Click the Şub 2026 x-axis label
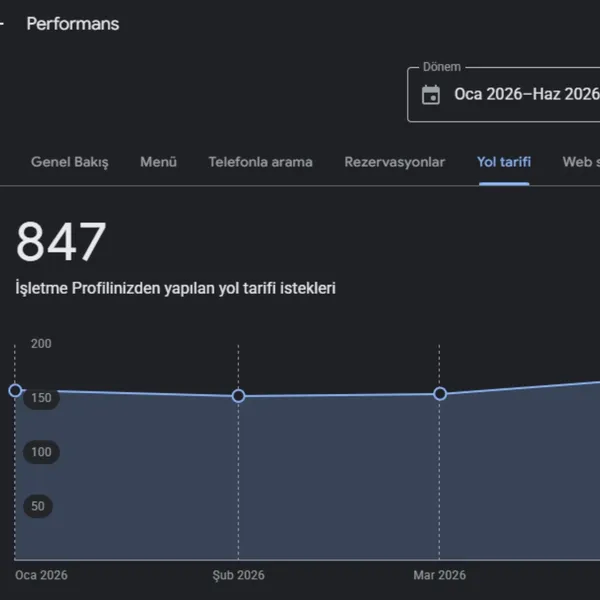The height and width of the screenshot is (600, 600). 238,575
